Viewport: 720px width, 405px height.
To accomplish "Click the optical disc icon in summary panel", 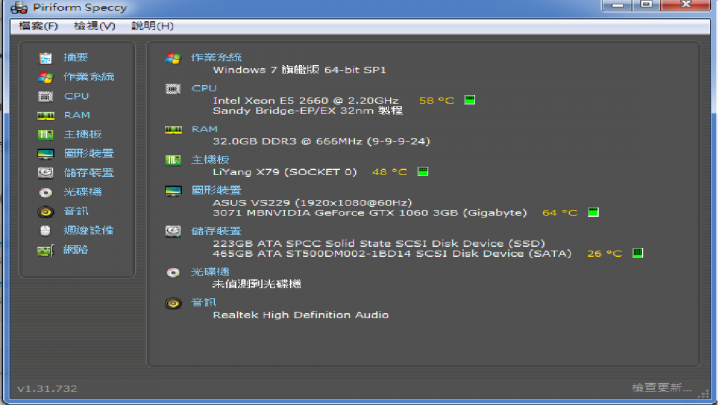I will 173,273.
